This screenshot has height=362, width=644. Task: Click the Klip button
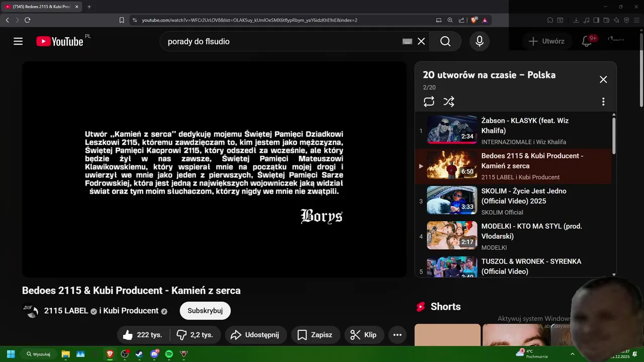[x=364, y=335]
